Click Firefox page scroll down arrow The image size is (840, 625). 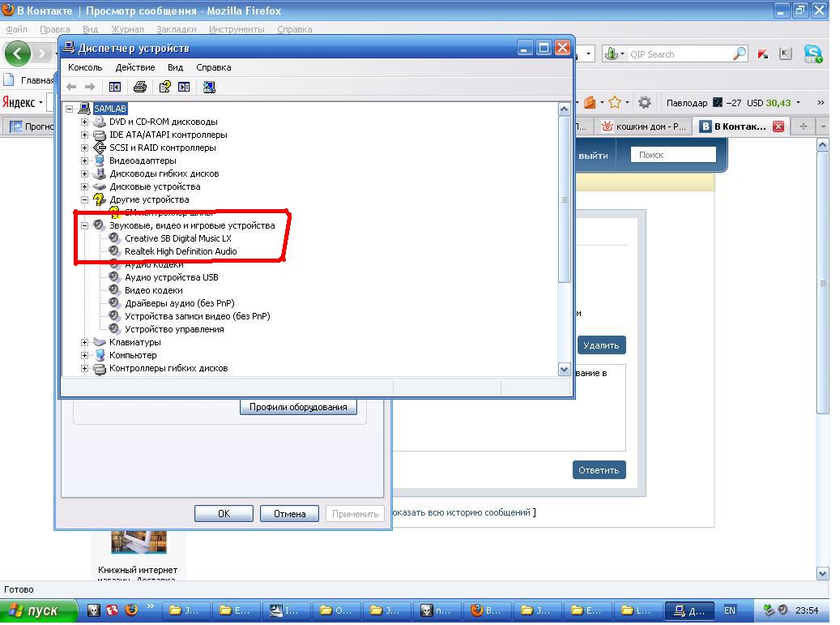coord(823,574)
